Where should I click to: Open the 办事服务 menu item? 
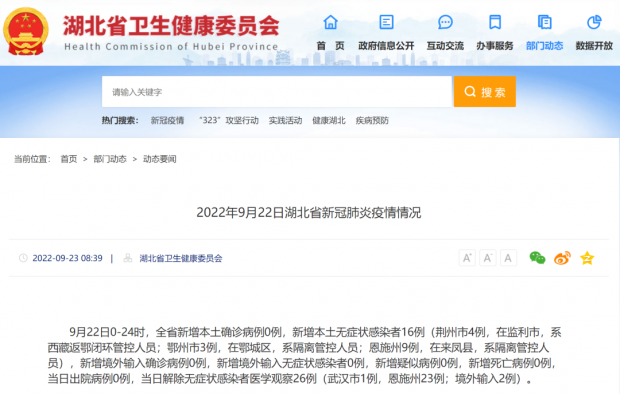click(495, 46)
